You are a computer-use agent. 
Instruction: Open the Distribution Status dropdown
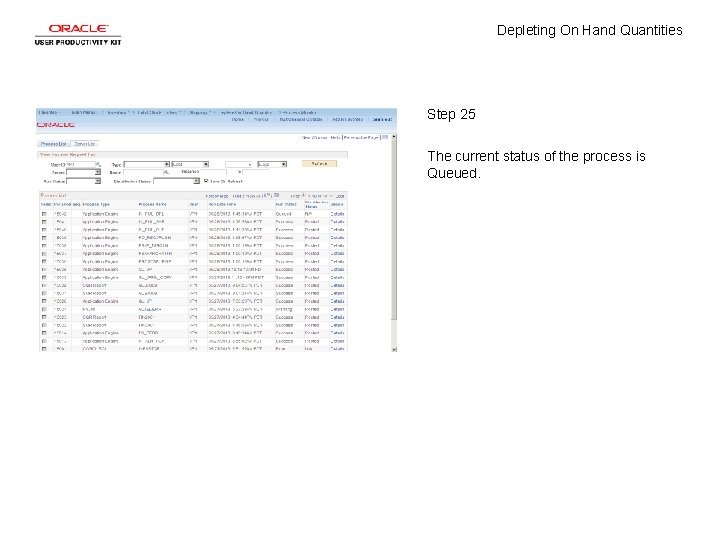coord(176,181)
